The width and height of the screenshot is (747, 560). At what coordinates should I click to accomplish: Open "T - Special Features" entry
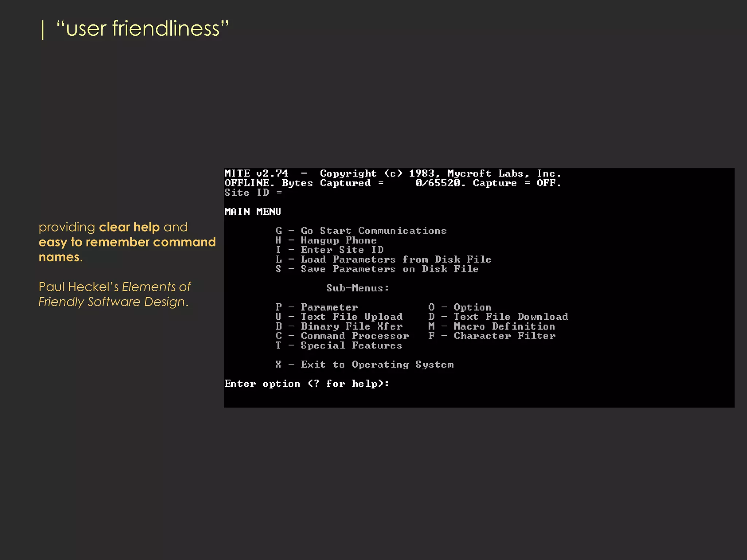point(339,345)
